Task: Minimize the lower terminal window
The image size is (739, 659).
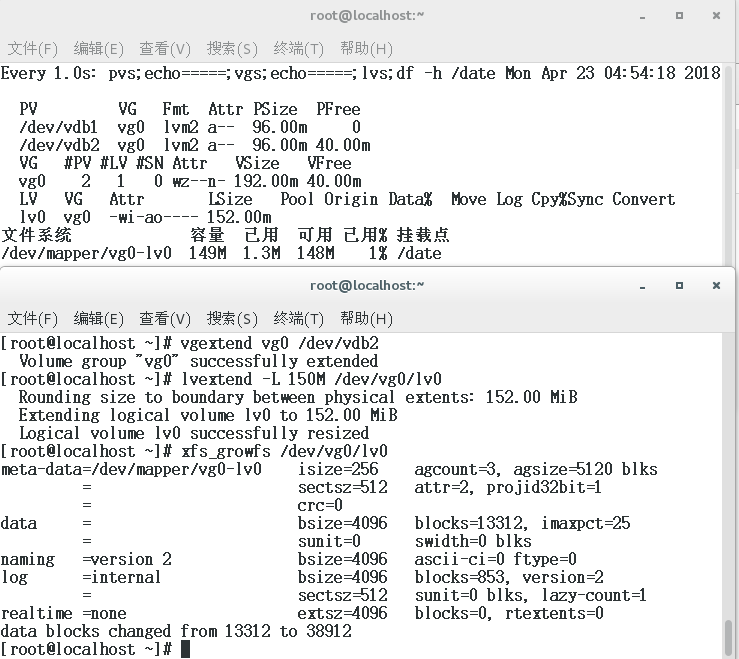Action: click(642, 286)
